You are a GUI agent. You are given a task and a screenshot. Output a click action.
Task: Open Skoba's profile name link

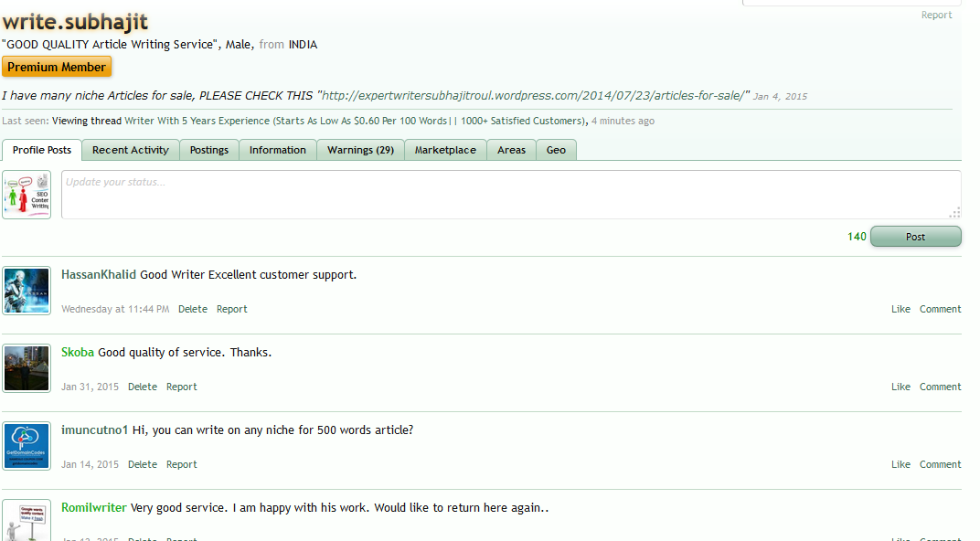78,353
